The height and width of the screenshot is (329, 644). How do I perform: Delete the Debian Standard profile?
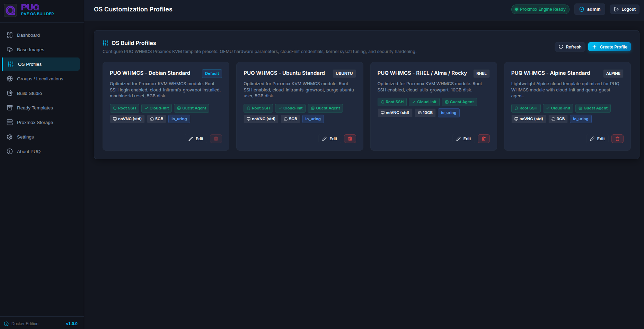click(x=216, y=139)
